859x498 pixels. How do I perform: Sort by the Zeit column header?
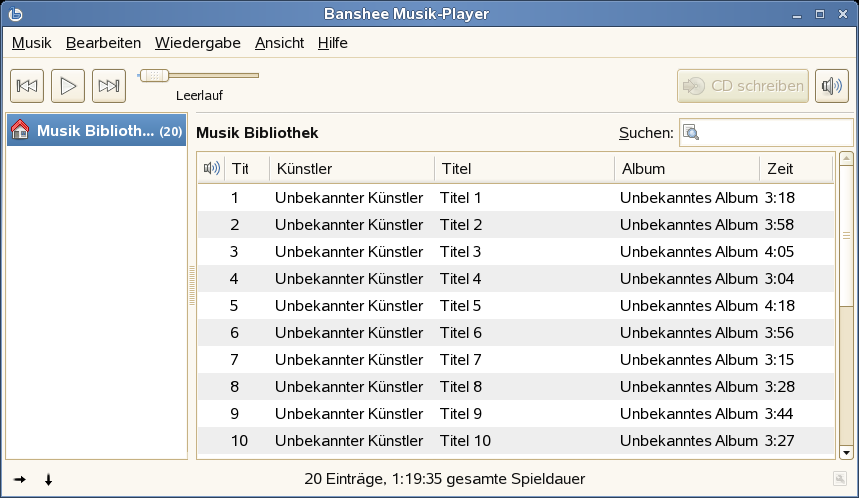point(795,168)
